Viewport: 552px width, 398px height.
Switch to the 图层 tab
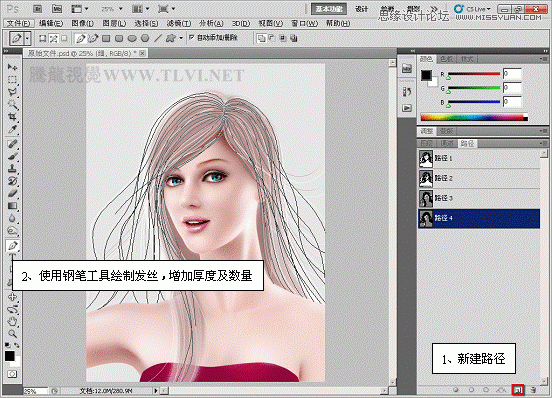click(427, 143)
